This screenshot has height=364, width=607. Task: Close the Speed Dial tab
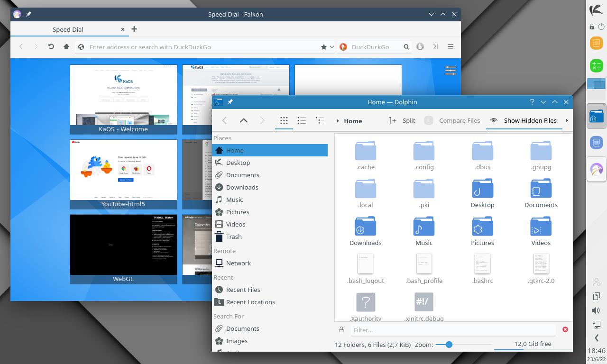pos(123,29)
